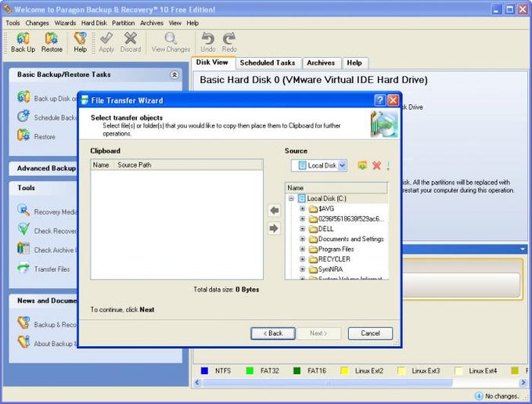Click the red delete icon in Source

pyautogui.click(x=376, y=165)
